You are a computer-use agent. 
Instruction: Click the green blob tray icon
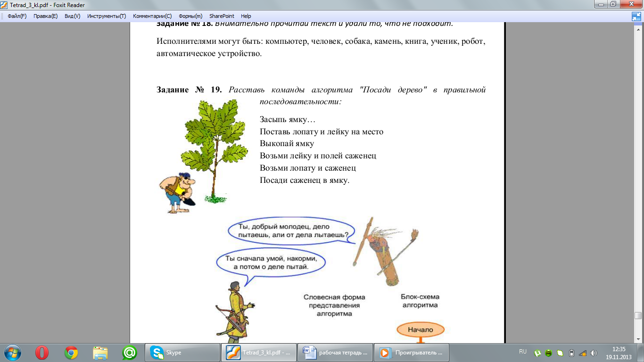pyautogui.click(x=560, y=353)
